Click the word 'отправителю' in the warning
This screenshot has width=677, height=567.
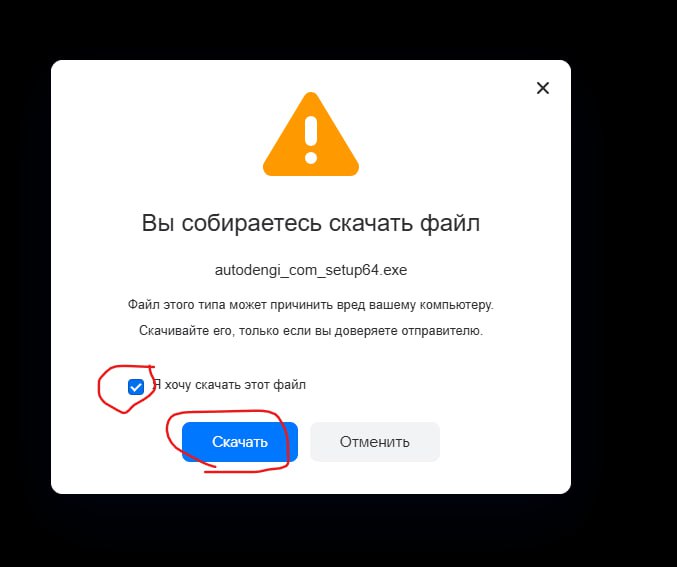point(442,331)
